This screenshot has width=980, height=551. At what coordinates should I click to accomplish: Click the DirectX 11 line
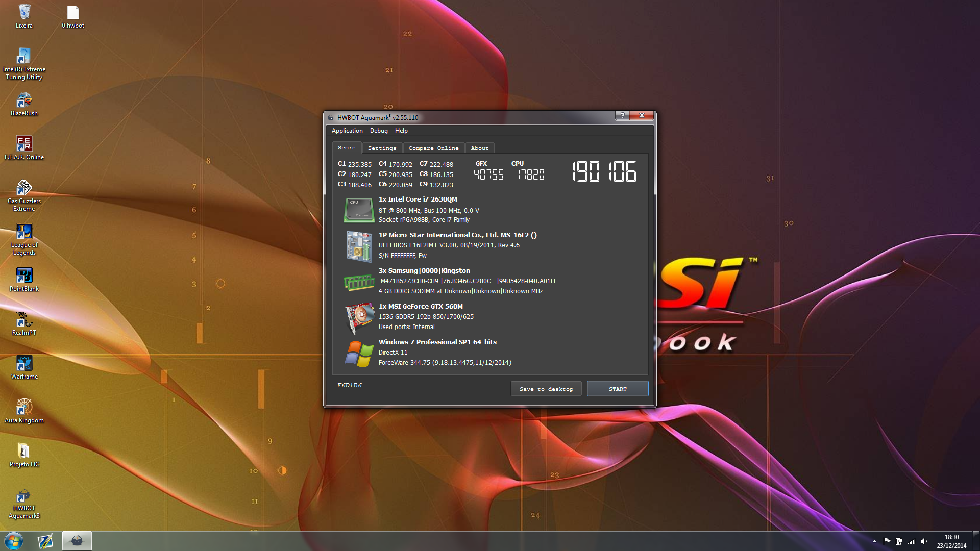coord(393,353)
